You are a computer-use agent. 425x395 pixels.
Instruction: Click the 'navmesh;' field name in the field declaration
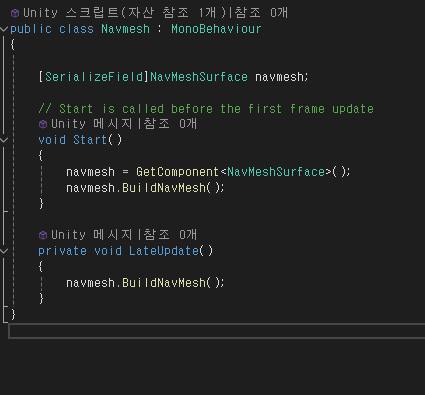click(x=282, y=77)
